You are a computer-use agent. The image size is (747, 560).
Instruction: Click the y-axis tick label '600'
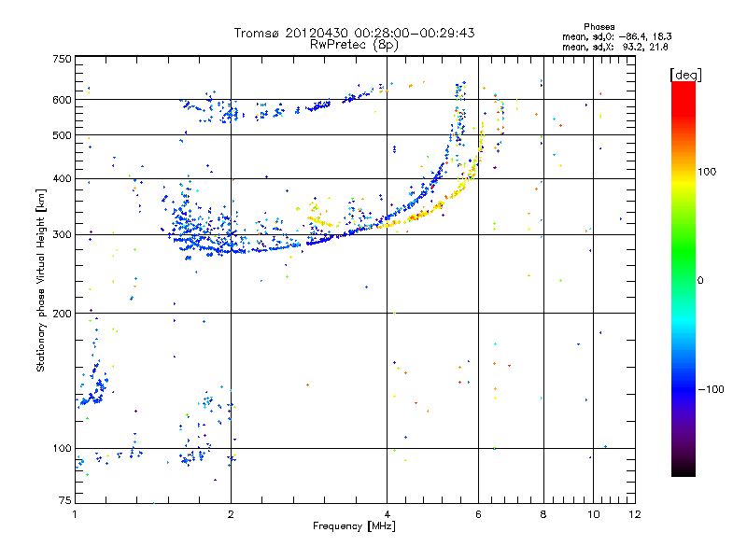coord(63,100)
